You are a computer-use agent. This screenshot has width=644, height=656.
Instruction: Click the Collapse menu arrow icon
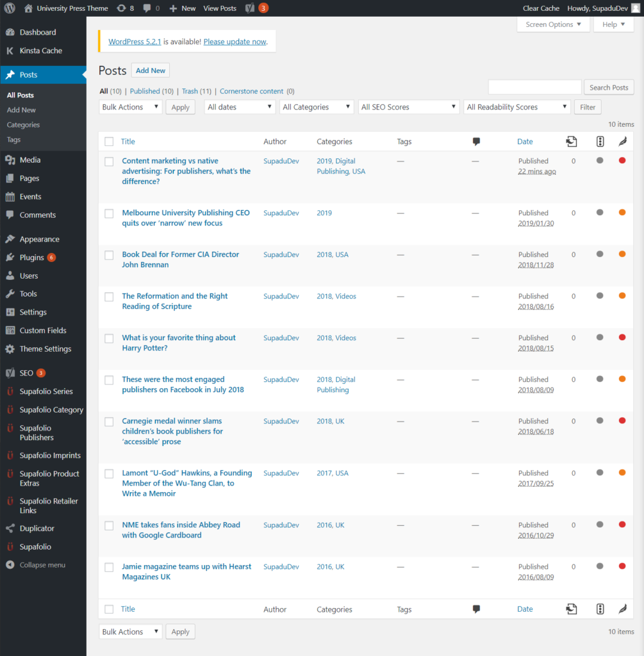10,565
